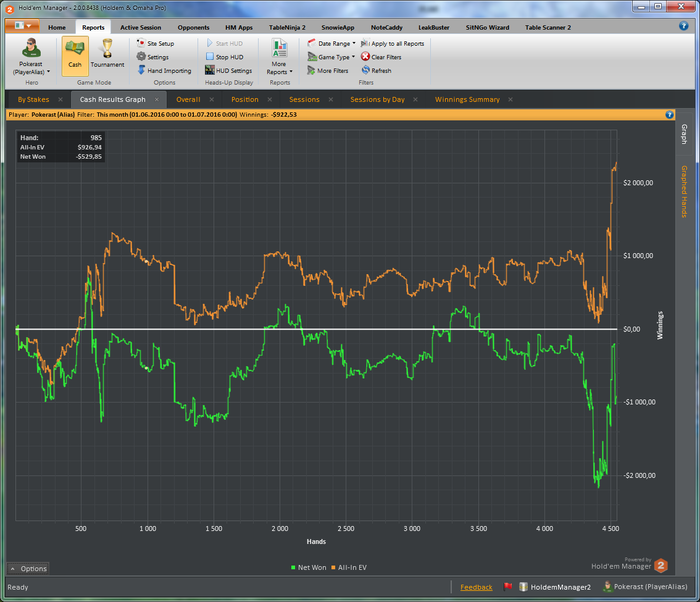
Task: Close the Overall tab
Action: click(212, 99)
